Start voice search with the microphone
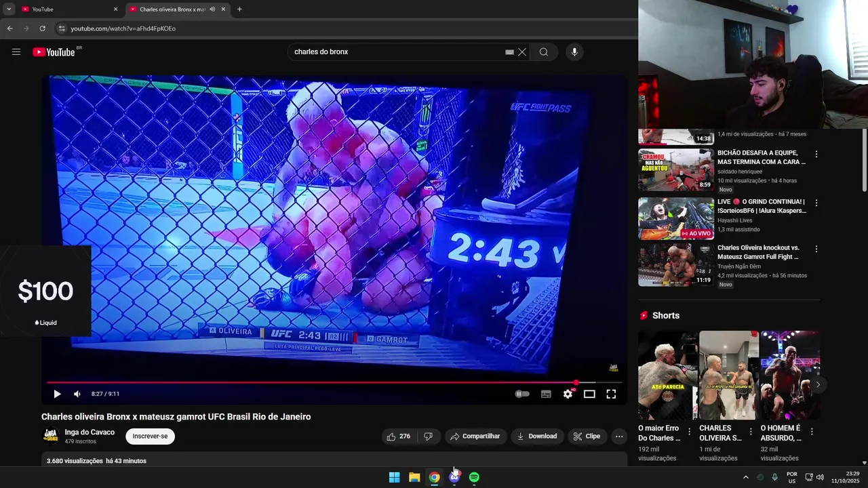This screenshot has width=868, height=488. tap(574, 52)
